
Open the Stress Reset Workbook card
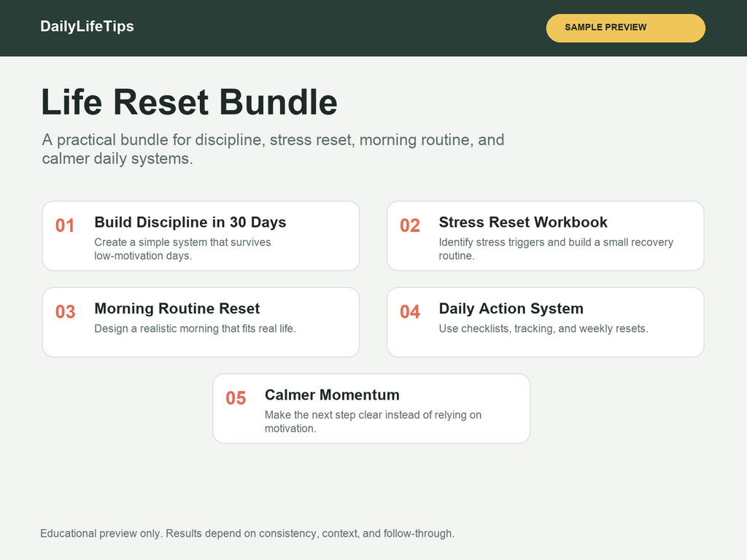[x=546, y=236]
